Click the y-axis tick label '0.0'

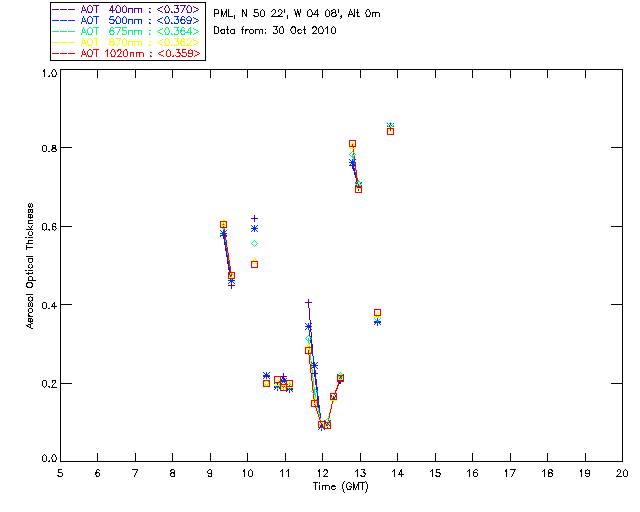pos(49,459)
